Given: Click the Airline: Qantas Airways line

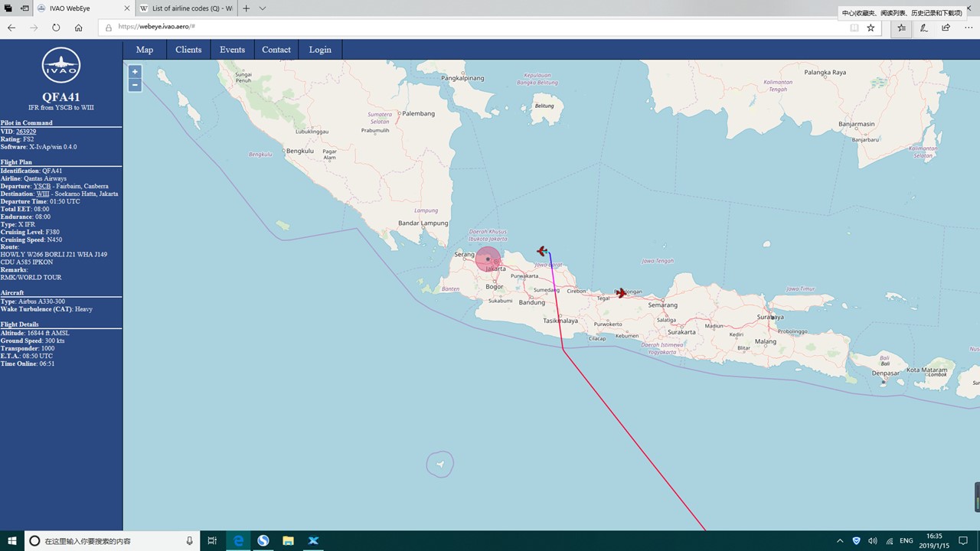Looking at the screenshot, I should (x=34, y=178).
